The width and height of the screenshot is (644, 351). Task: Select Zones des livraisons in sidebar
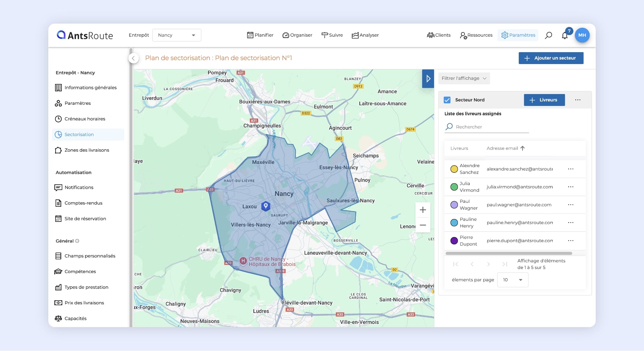87,150
